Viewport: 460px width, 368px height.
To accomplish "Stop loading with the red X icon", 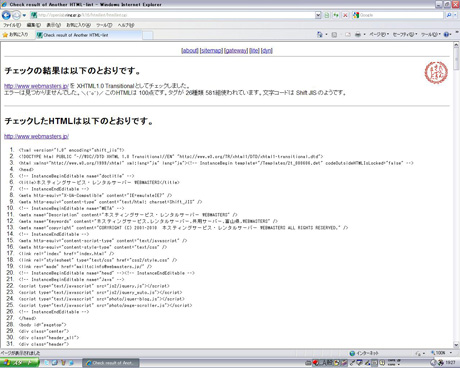I will pos(345,15).
